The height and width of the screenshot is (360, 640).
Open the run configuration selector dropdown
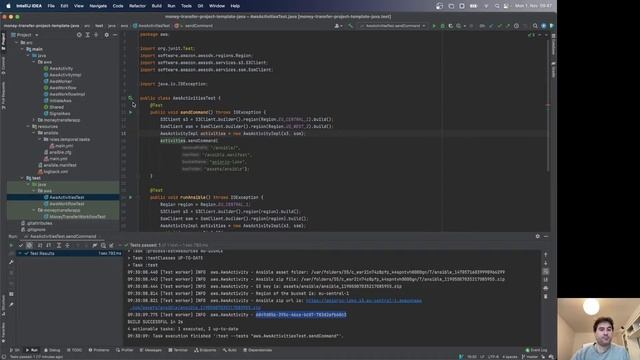392,26
